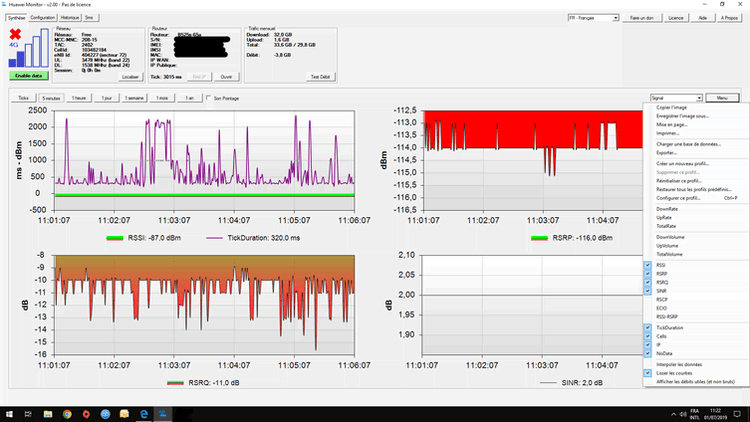This screenshot has width=750, height=422.
Task: Open File Explorer from the taskbar
Action: (x=48, y=414)
